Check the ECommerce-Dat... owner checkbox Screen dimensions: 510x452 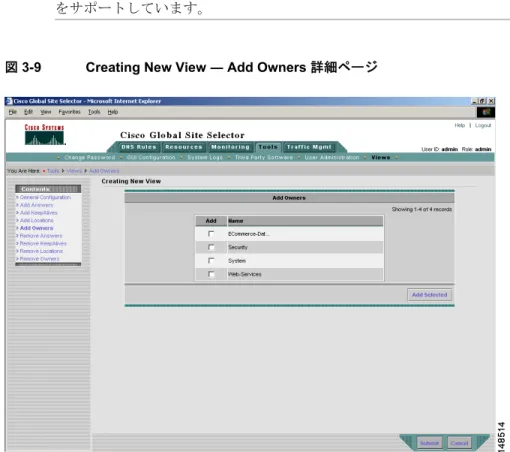pyautogui.click(x=211, y=234)
